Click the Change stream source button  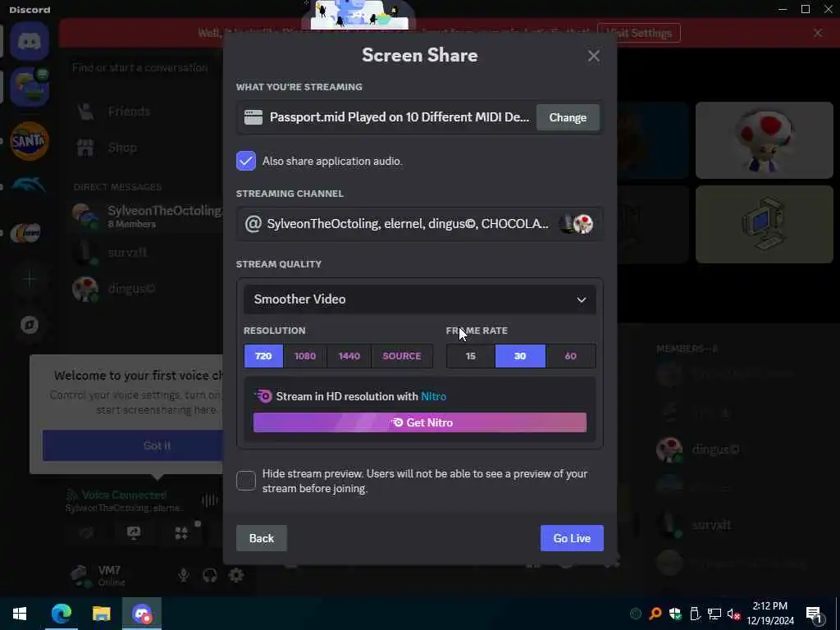pos(568,117)
